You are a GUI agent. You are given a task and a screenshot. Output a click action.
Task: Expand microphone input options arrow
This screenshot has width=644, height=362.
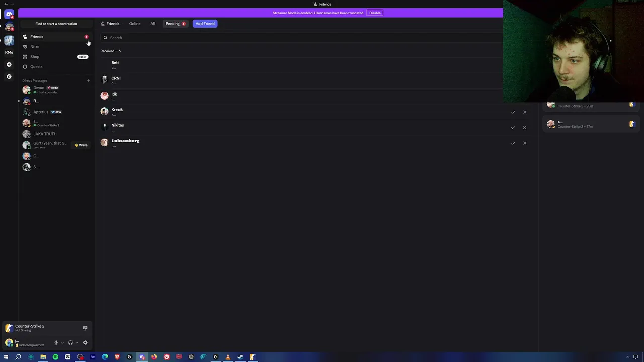pos(62,343)
